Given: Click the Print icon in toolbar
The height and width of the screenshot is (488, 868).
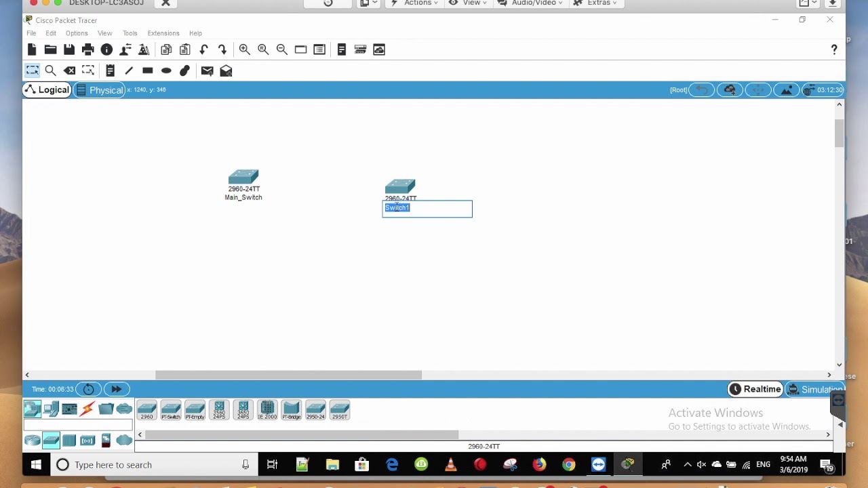Looking at the screenshot, I should coord(87,49).
